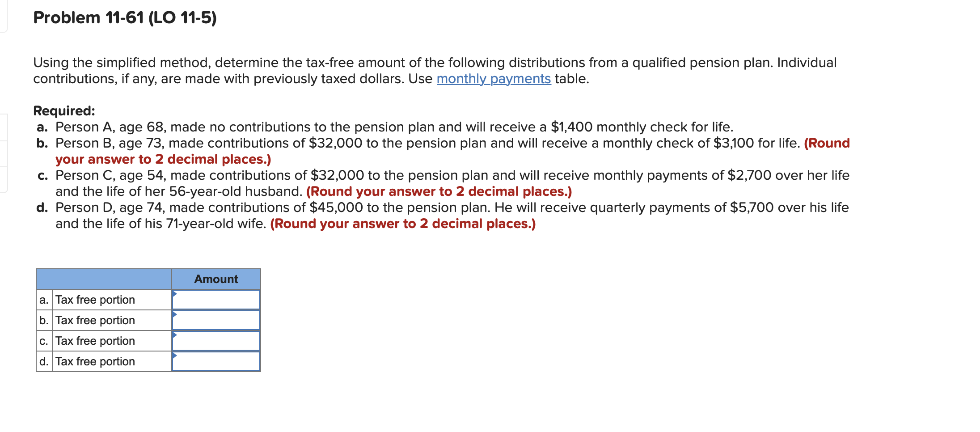
Task: Click the 'Required:' heading text
Action: point(63,110)
